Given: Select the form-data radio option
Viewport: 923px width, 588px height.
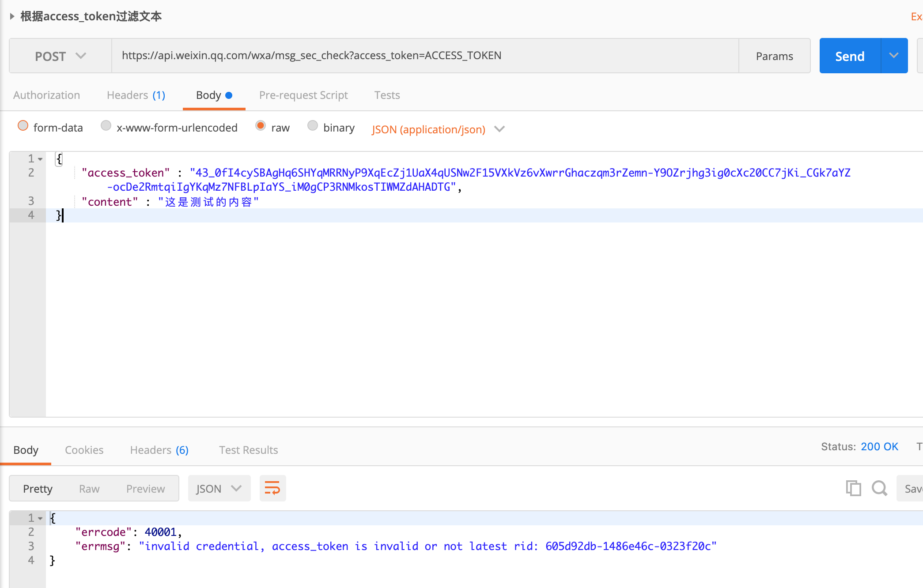Looking at the screenshot, I should click(23, 126).
